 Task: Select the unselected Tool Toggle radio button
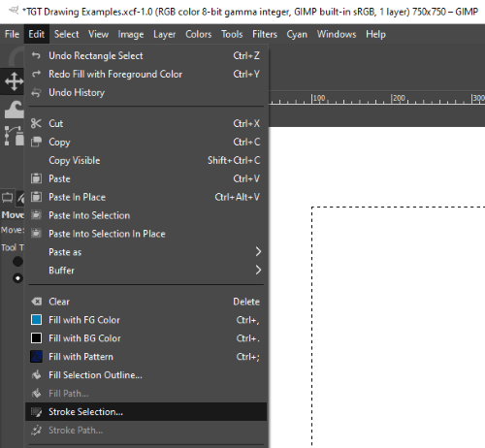point(17,262)
